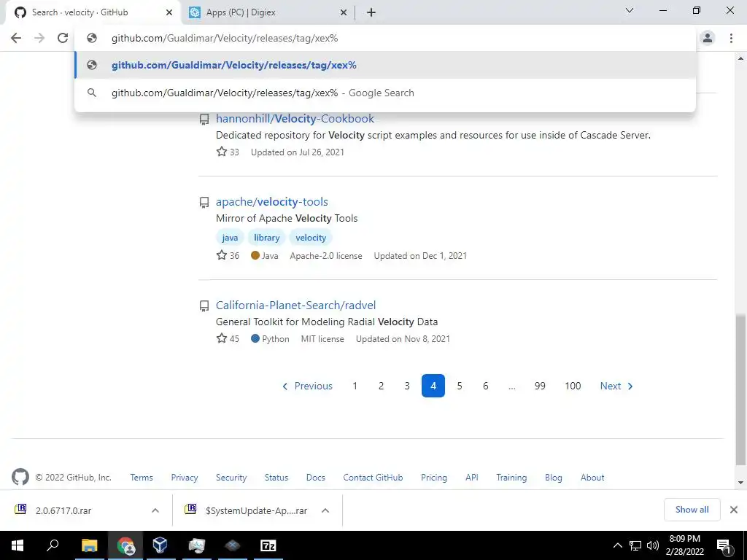Open 7-Zip taskbar icon

pyautogui.click(x=268, y=545)
